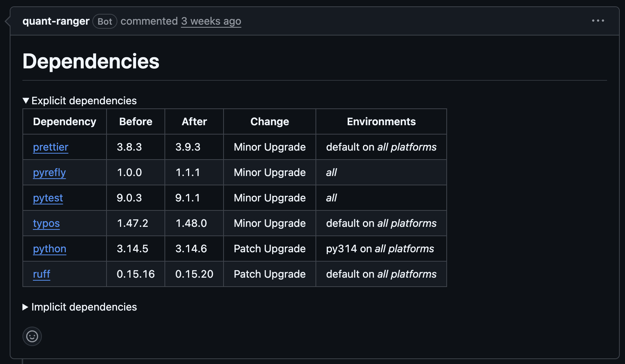The image size is (625, 364).
Task: Open the python dependency link
Action: tap(49, 249)
